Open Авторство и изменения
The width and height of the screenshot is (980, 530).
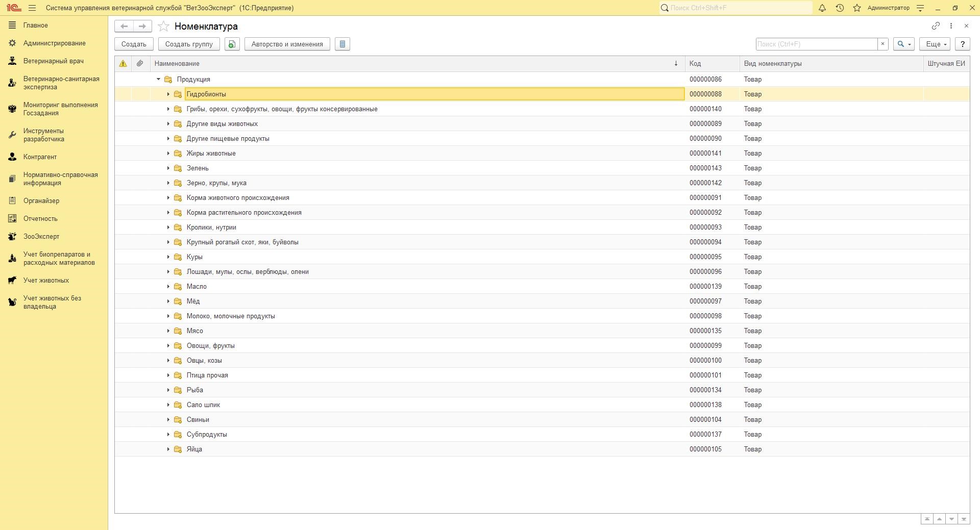point(287,44)
